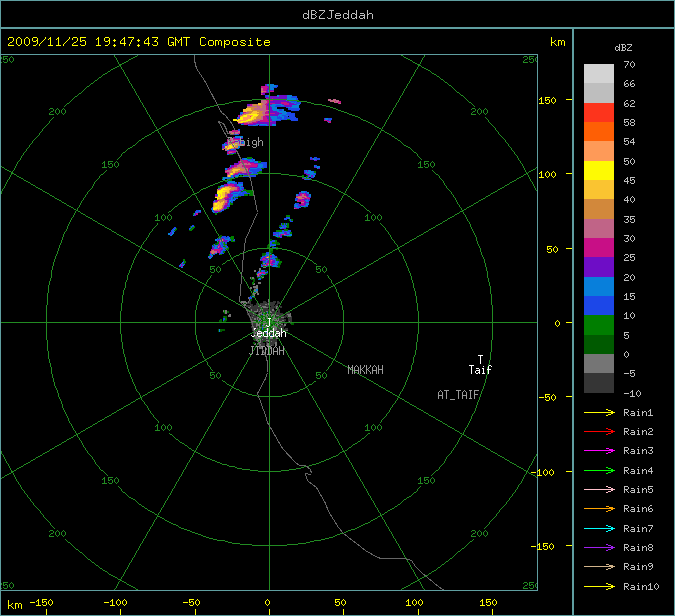Viewport: 675px width, 616px height.
Task: Click the MAKKAH city label
Action: point(365,370)
